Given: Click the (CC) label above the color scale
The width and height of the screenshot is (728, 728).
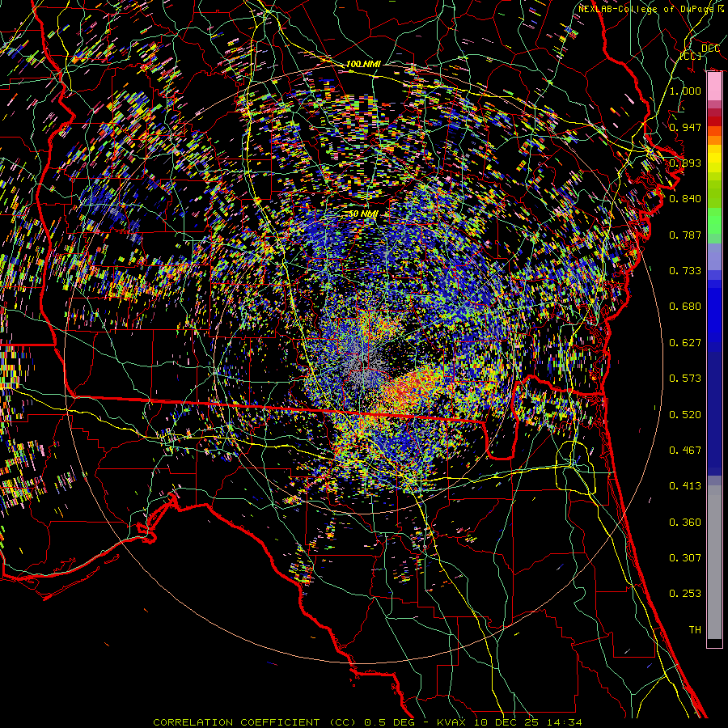Looking at the screenshot, I should click(691, 56).
